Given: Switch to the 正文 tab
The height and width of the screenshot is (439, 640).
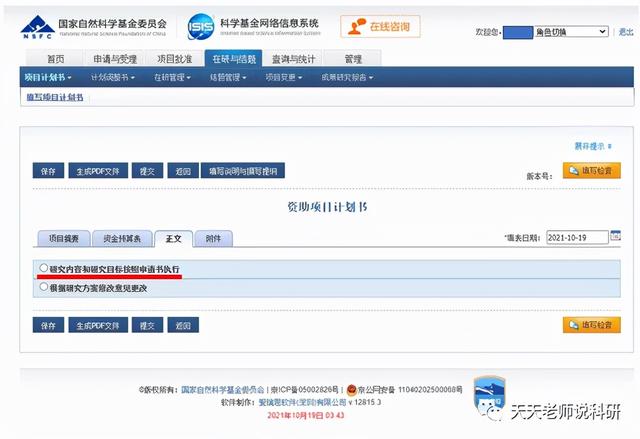Looking at the screenshot, I should [173, 239].
